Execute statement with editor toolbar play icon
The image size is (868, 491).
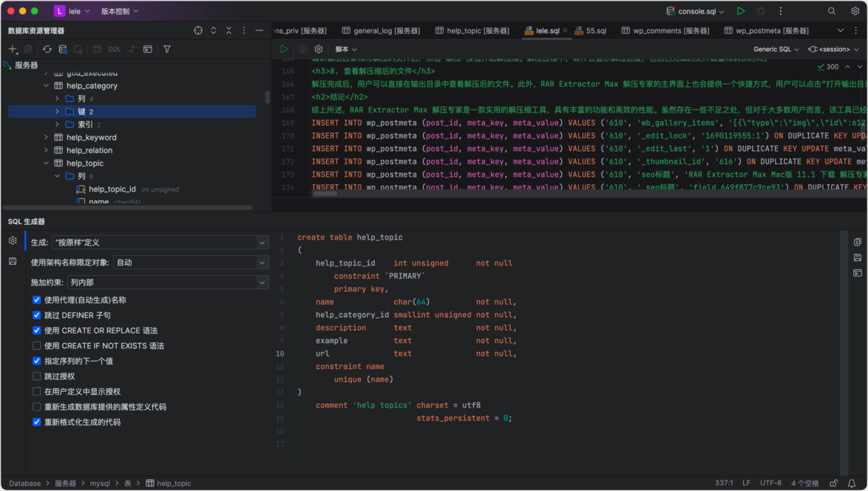click(284, 50)
